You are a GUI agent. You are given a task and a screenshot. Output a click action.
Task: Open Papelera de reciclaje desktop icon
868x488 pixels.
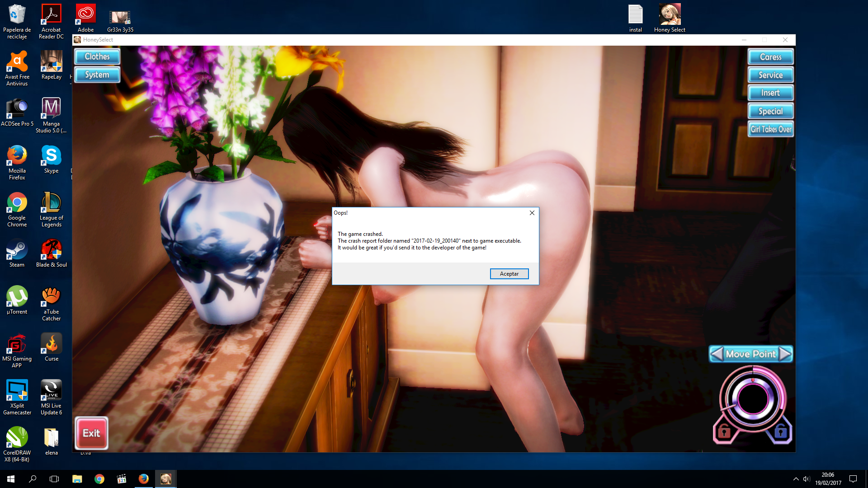[x=17, y=21]
